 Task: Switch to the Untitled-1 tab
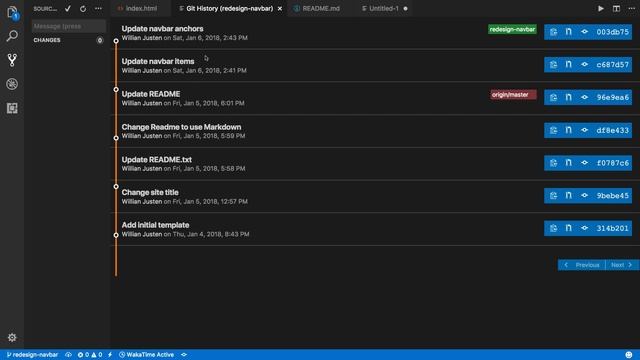coord(384,9)
